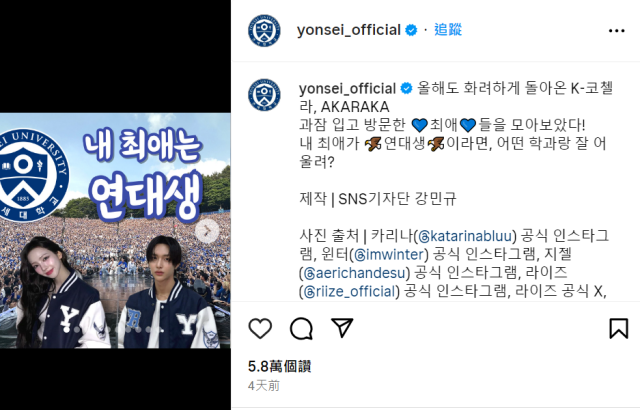
Task: Follow yonsei_official via 追蹤 link
Action: 448,30
